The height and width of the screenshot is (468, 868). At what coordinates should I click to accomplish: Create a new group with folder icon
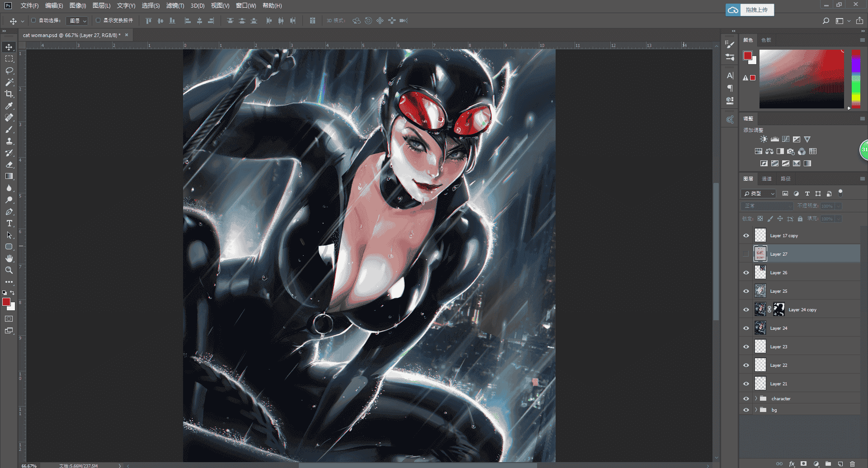pyautogui.click(x=828, y=463)
